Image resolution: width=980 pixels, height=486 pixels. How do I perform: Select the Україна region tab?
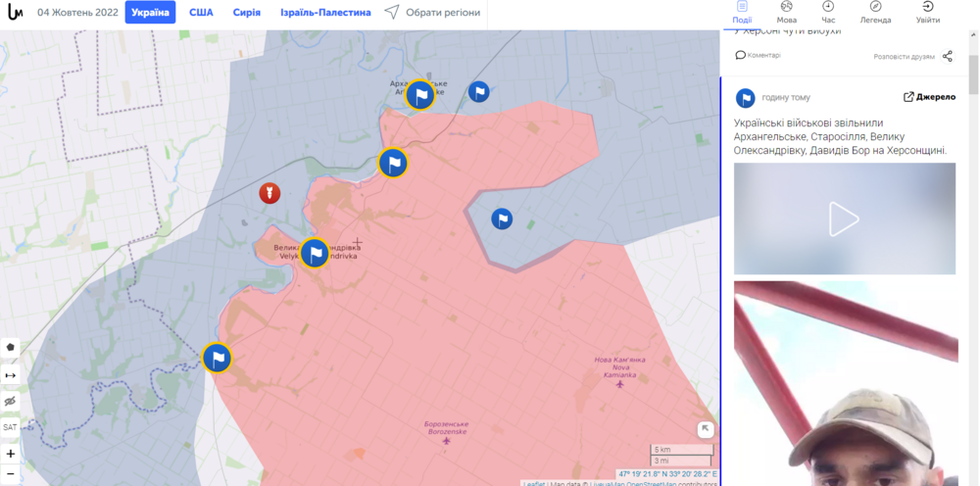pyautogui.click(x=150, y=13)
